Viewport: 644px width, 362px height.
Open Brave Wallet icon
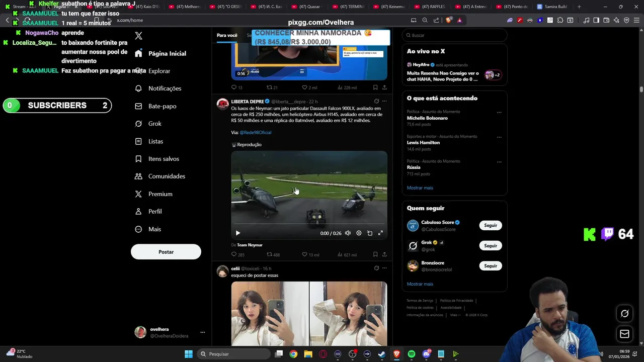(x=606, y=20)
